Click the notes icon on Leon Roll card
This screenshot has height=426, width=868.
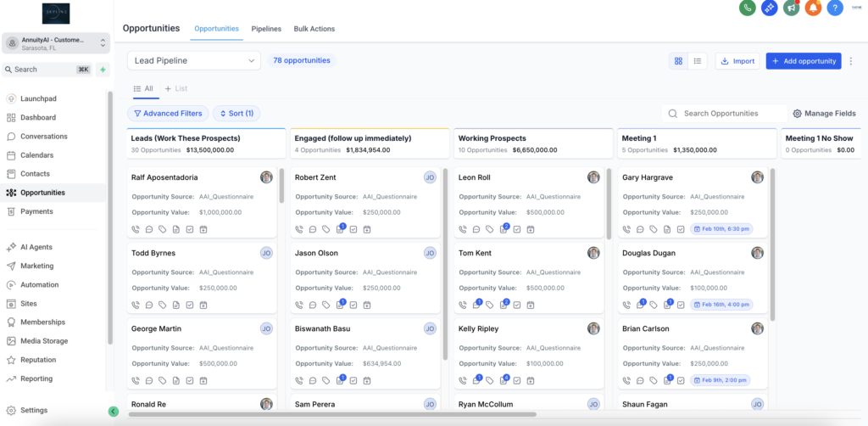point(504,229)
